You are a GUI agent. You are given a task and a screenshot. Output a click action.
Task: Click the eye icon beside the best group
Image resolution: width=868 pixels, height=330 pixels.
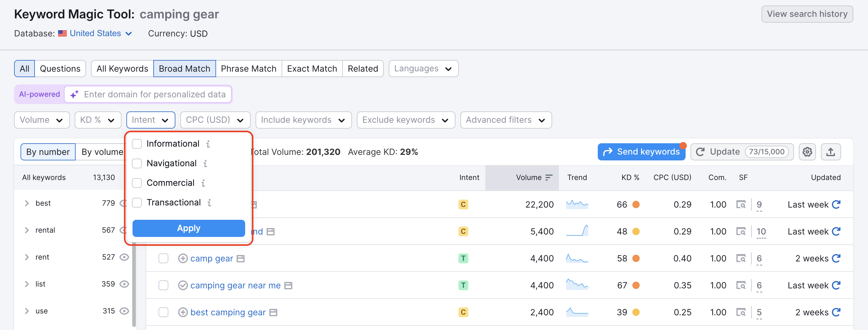124,203
